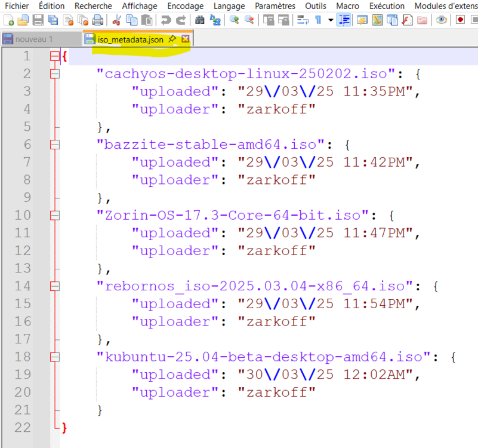Click the line number 1 in the margin
The height and width of the screenshot is (448, 478).
[27, 56]
